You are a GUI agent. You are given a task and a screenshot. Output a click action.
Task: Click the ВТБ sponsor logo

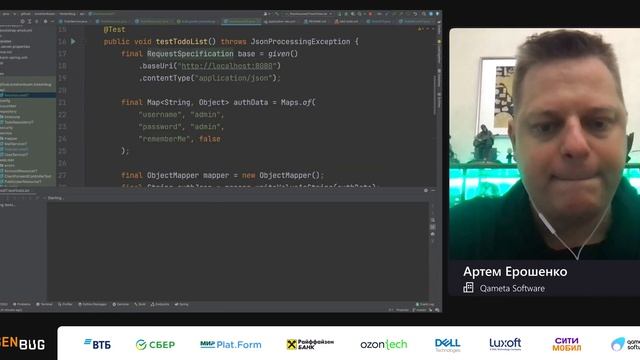97,344
